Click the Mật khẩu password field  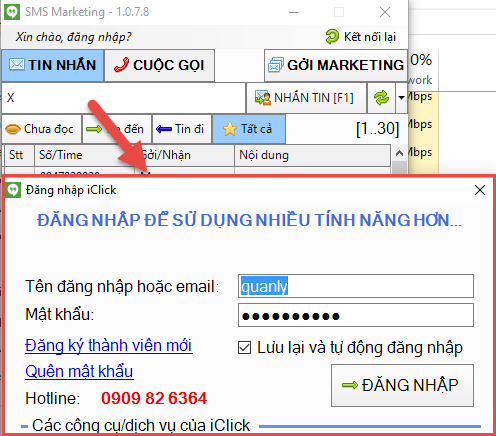pos(356,315)
